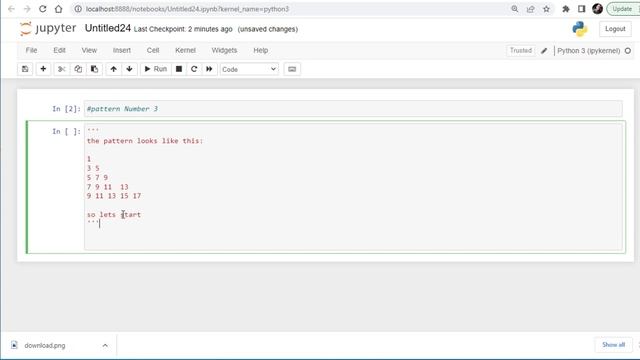The width and height of the screenshot is (640, 360).
Task: Restart the kernel icon
Action: [x=194, y=69]
